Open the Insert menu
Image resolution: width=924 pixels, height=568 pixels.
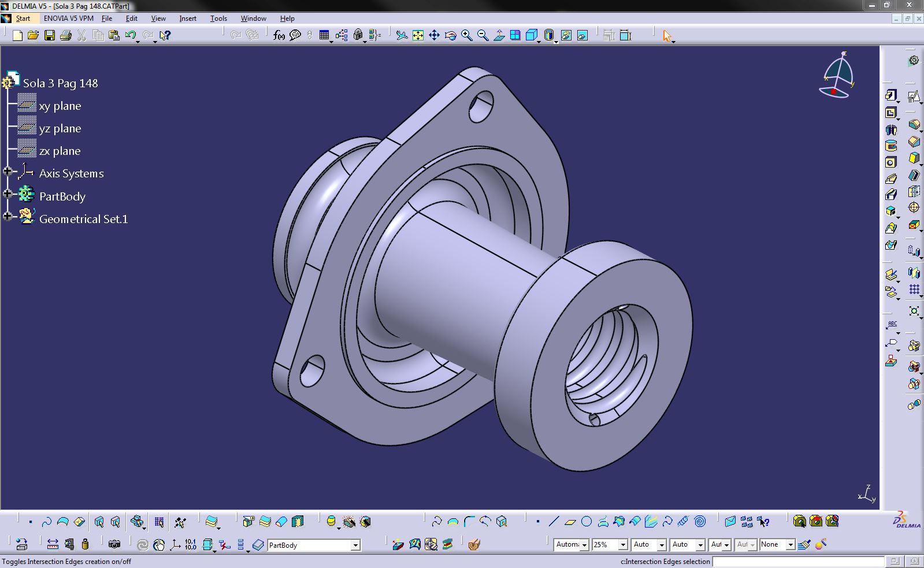(x=188, y=18)
